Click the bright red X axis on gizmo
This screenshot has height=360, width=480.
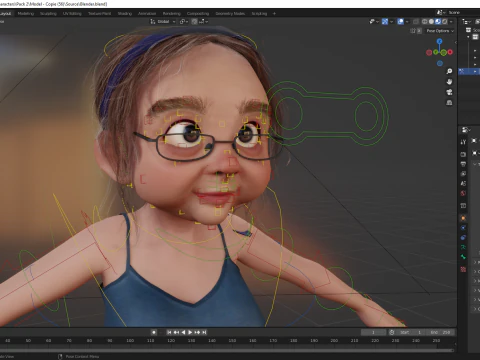click(450, 52)
